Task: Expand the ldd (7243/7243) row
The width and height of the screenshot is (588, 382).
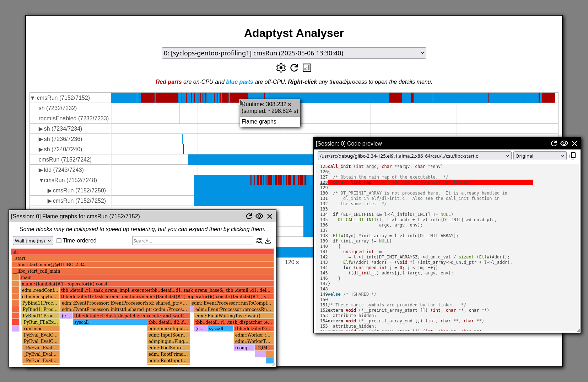Action: [x=41, y=170]
